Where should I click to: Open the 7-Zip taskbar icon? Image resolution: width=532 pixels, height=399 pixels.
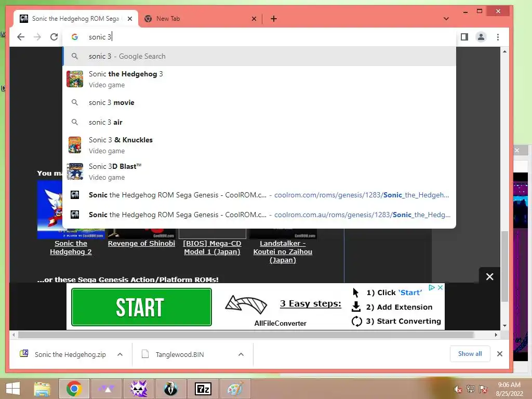pos(203,389)
